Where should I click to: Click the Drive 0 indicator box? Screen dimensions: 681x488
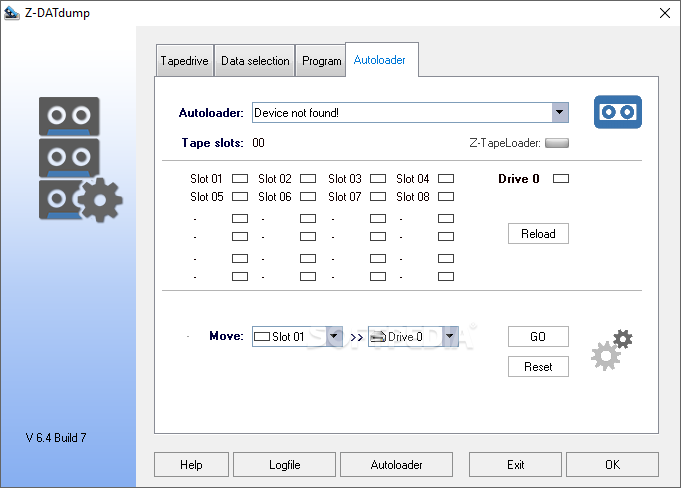(x=561, y=178)
